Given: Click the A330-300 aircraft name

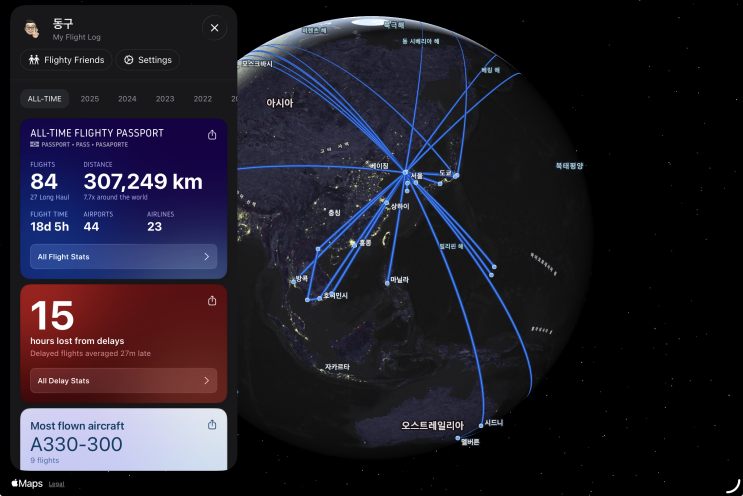Looking at the screenshot, I should click(x=76, y=444).
